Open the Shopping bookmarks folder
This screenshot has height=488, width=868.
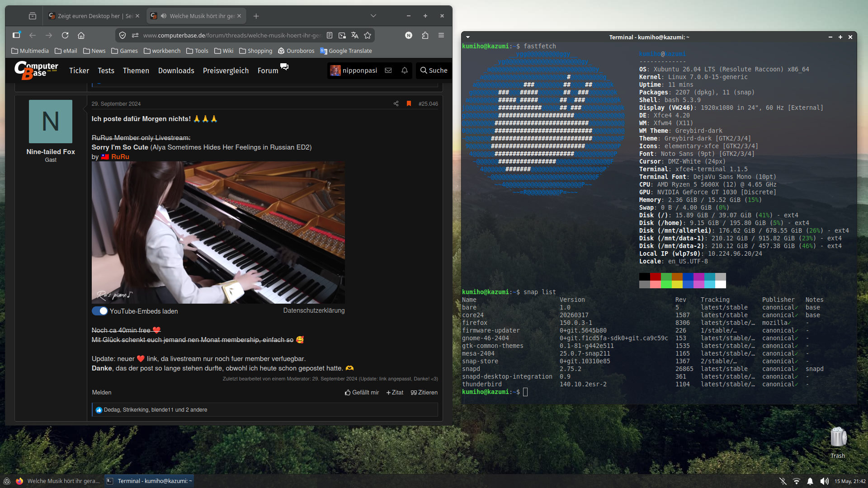[255, 51]
